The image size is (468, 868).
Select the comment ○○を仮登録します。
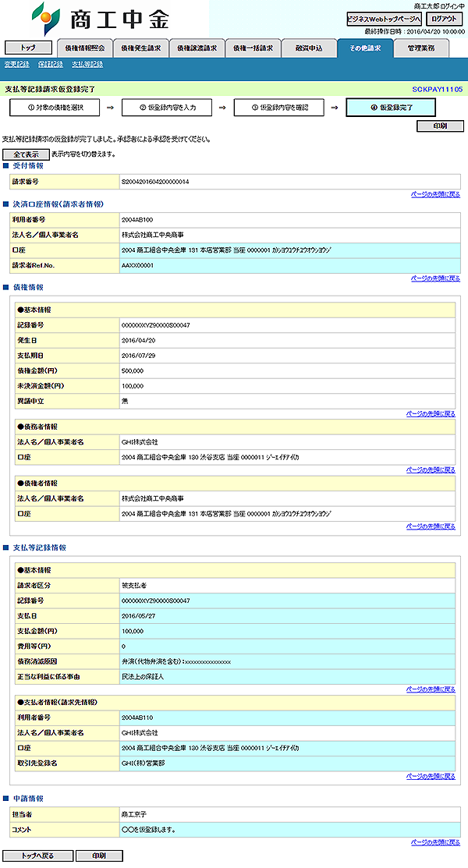point(149,830)
